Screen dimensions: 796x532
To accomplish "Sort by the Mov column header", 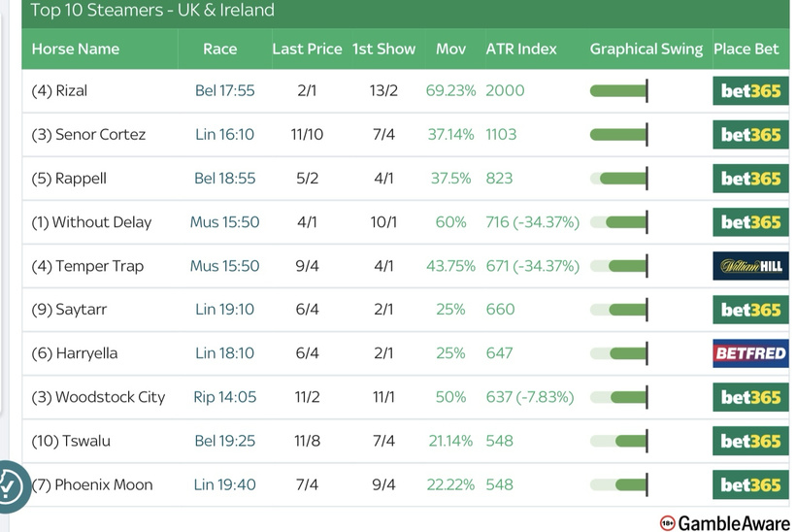I will pyautogui.click(x=450, y=49).
